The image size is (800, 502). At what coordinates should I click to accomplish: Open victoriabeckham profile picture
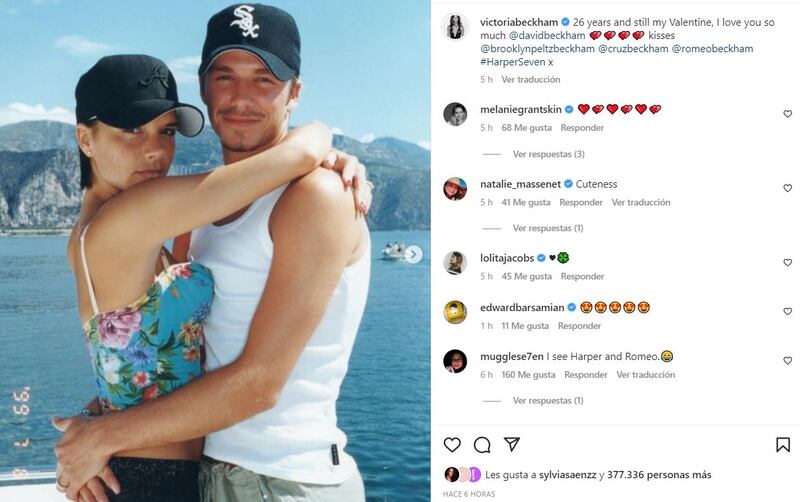455,27
